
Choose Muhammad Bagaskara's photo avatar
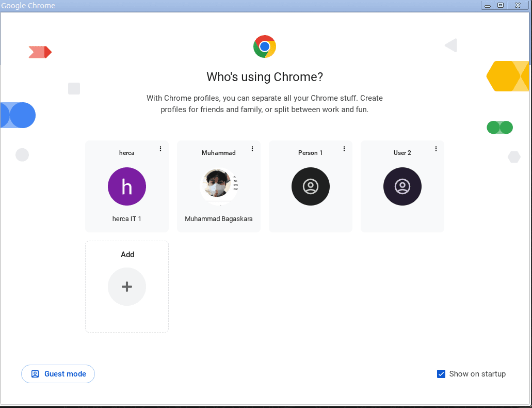(x=219, y=186)
